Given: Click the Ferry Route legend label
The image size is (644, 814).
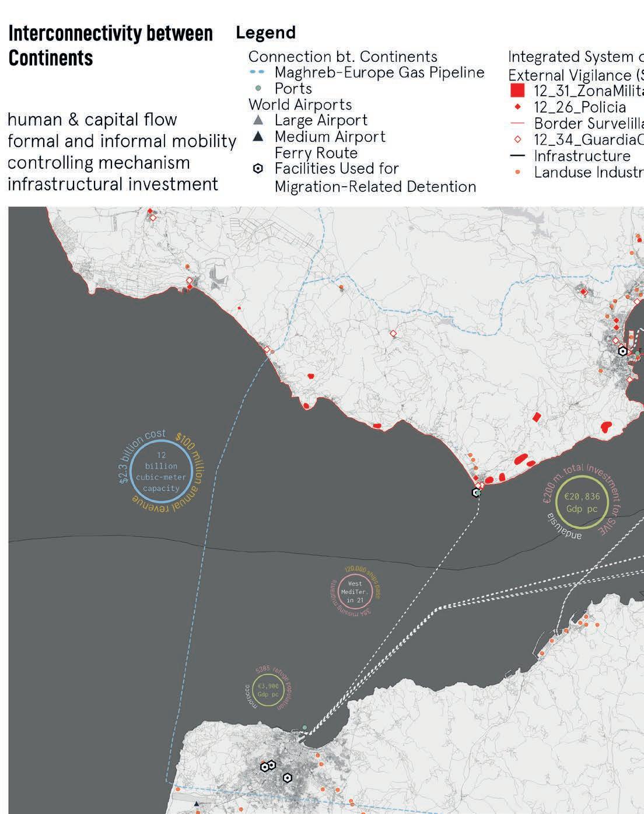Looking at the screenshot, I should 316,153.
